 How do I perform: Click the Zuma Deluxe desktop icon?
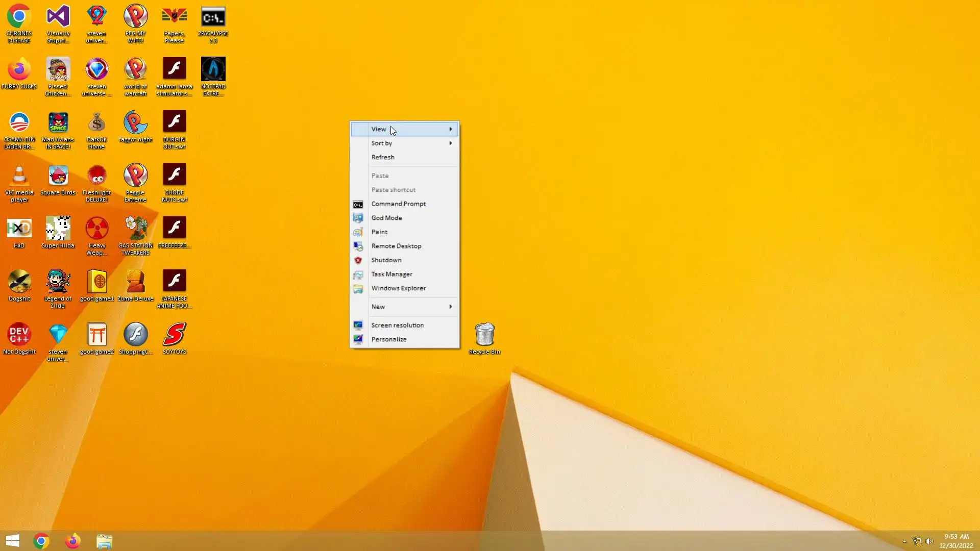point(135,282)
